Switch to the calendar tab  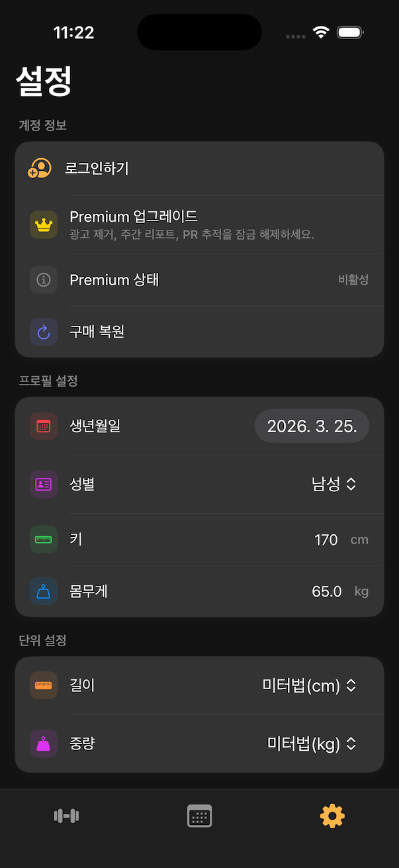coord(199,816)
